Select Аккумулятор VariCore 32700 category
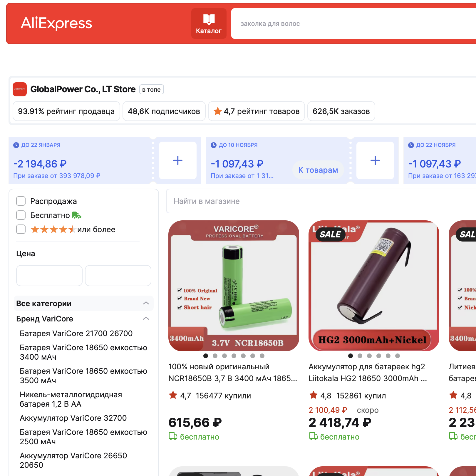 [x=73, y=418]
